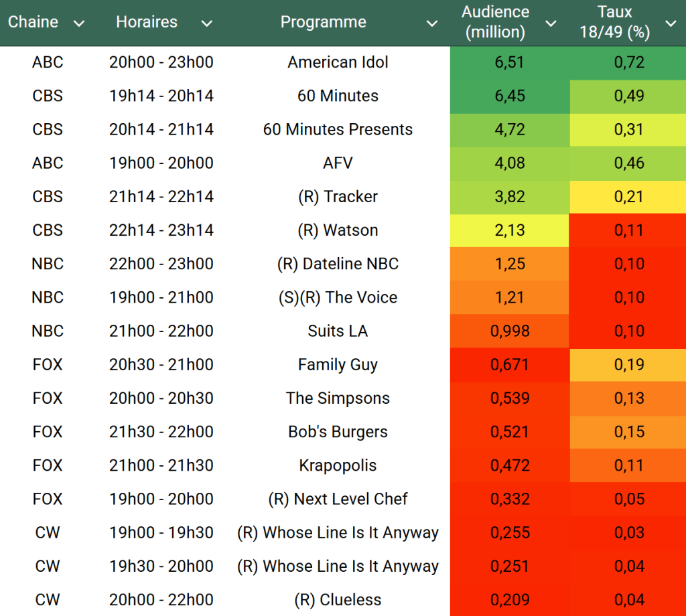
Task: Select the ABC channel cell for AFV row
Action: pyautogui.click(x=48, y=163)
